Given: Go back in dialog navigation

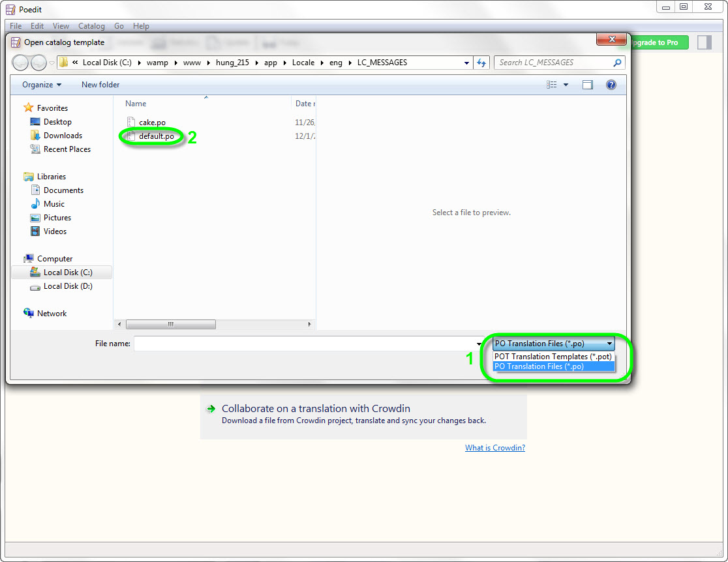Looking at the screenshot, I should coord(20,63).
